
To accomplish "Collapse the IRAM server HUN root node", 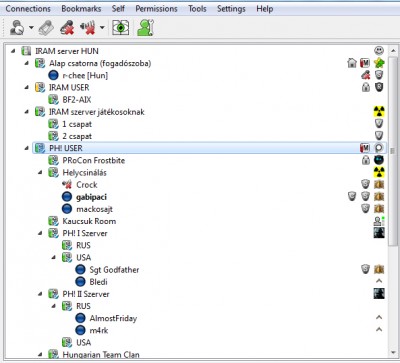I will coord(13,51).
